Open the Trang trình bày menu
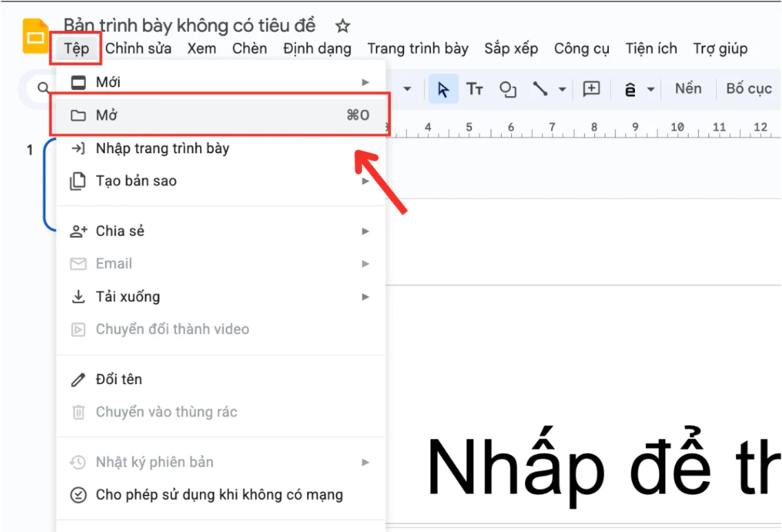Screen dimensions: 782x532 coord(418,48)
